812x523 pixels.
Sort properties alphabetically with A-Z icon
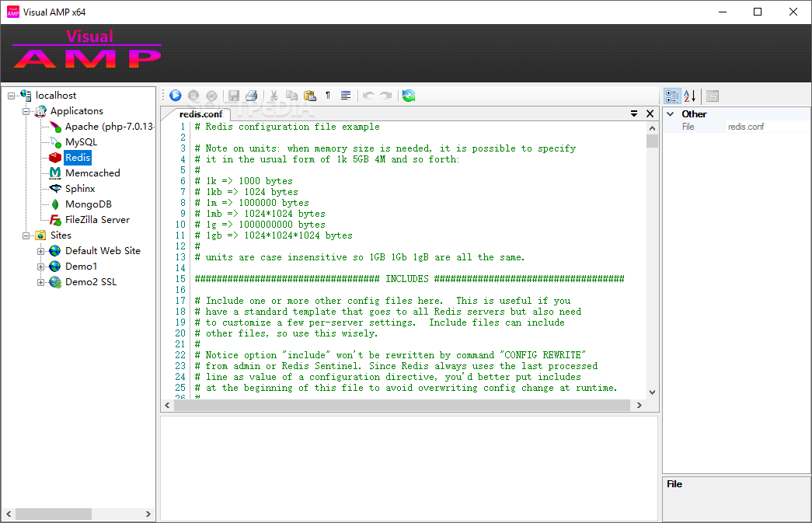[x=690, y=96]
